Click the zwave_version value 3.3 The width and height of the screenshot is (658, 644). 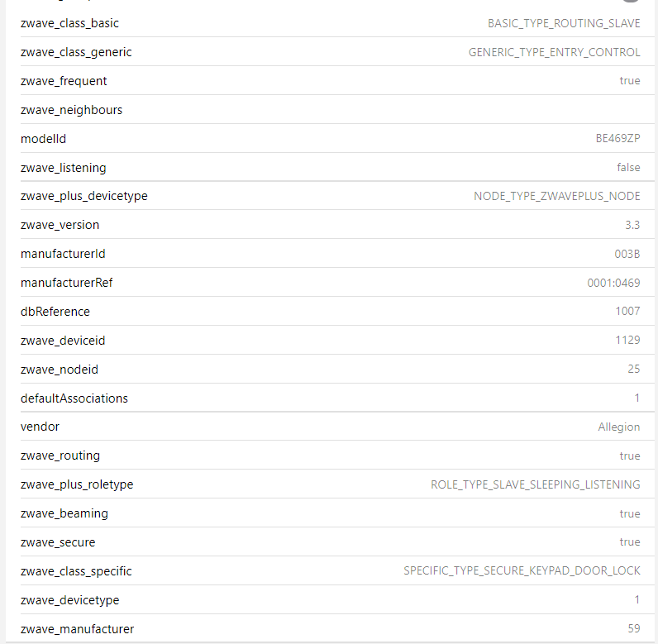[x=632, y=225]
